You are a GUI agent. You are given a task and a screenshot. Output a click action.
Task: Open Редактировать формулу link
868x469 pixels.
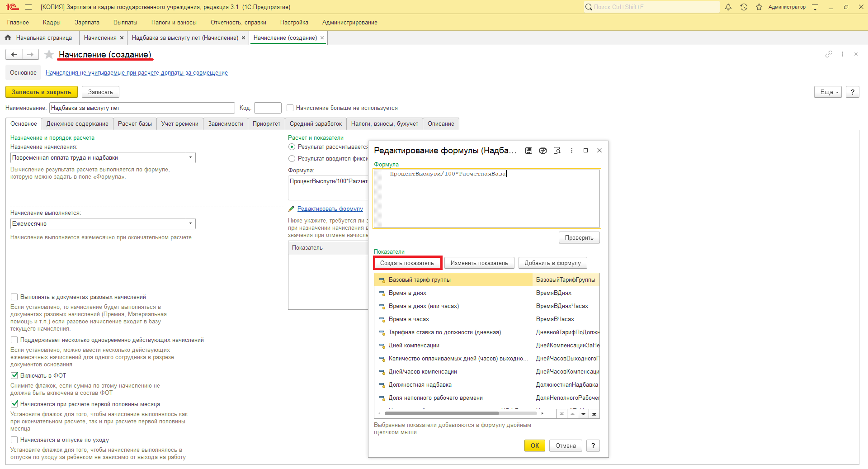(x=330, y=209)
